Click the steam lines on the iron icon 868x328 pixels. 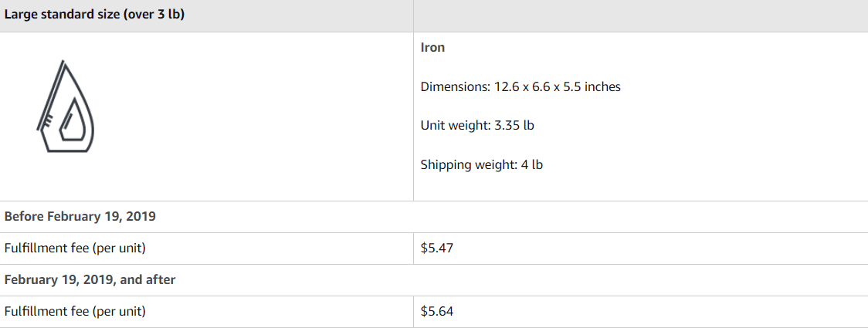click(x=47, y=121)
